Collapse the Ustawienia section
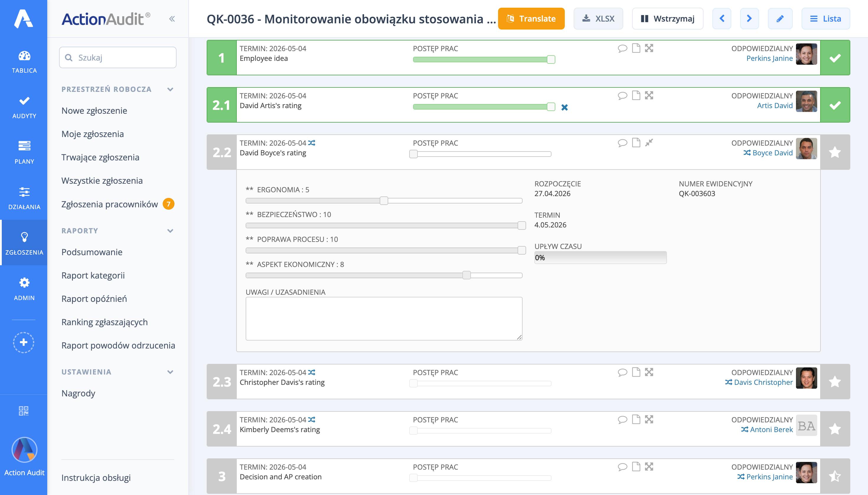Screen dimensions: 868x495 click(x=170, y=372)
